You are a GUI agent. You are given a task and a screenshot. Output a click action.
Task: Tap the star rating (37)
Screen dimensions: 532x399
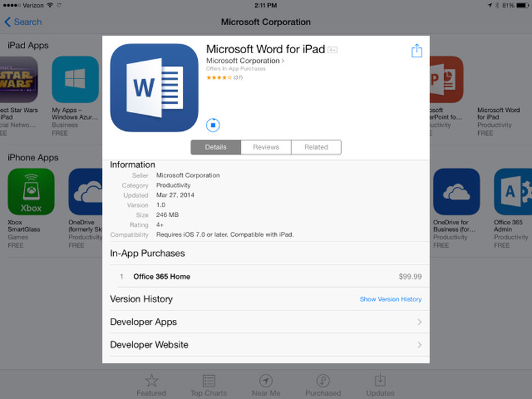[x=224, y=78]
